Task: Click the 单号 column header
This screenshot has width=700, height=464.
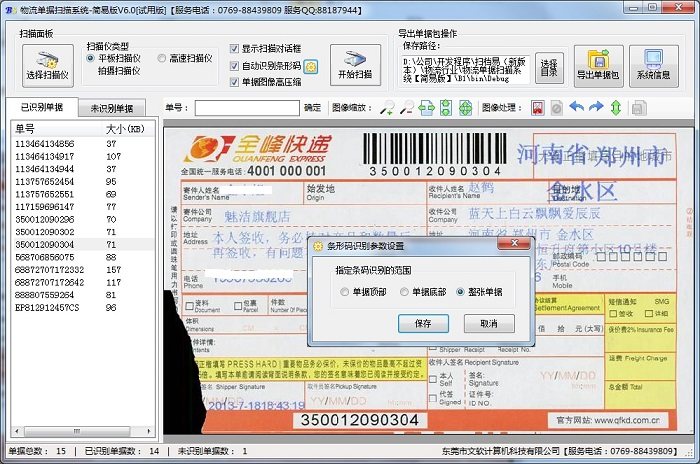Action: [x=57, y=129]
